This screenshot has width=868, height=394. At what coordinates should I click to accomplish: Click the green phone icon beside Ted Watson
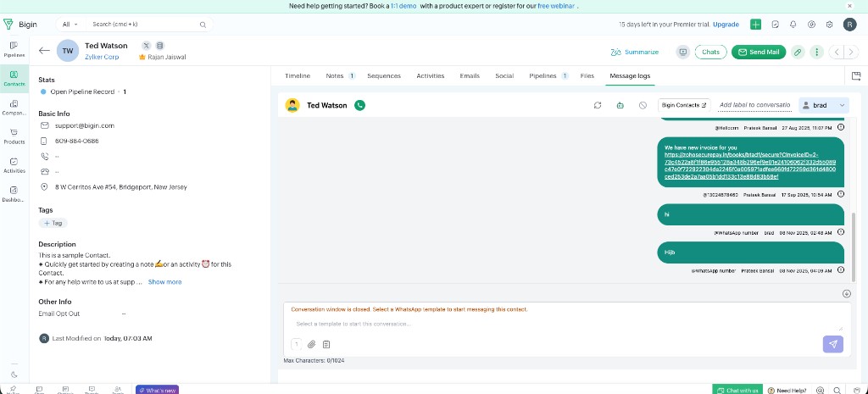pyautogui.click(x=359, y=105)
